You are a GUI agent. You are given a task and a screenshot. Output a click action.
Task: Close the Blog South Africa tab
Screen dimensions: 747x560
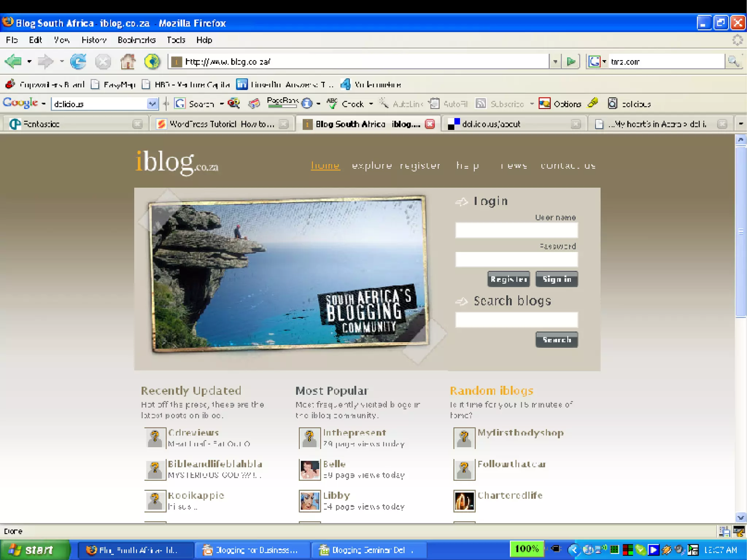430,124
